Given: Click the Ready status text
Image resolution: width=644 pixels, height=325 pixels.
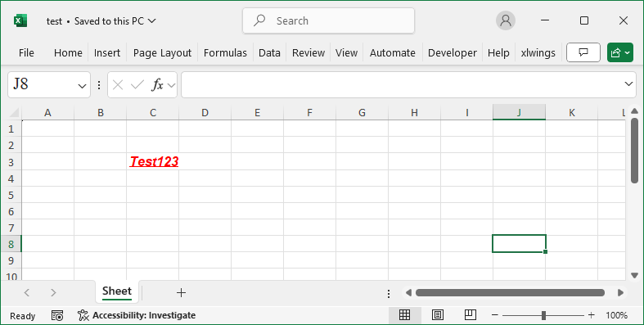Looking at the screenshot, I should tap(23, 316).
